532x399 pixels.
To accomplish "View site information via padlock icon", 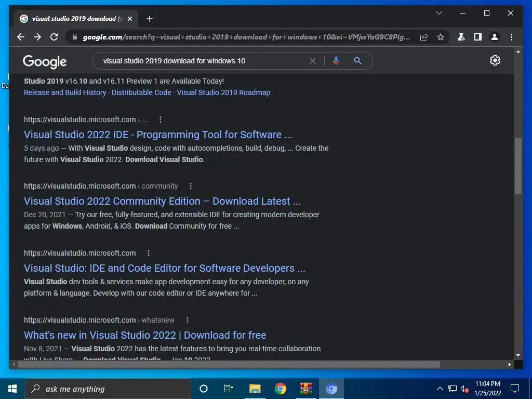I will coord(75,37).
